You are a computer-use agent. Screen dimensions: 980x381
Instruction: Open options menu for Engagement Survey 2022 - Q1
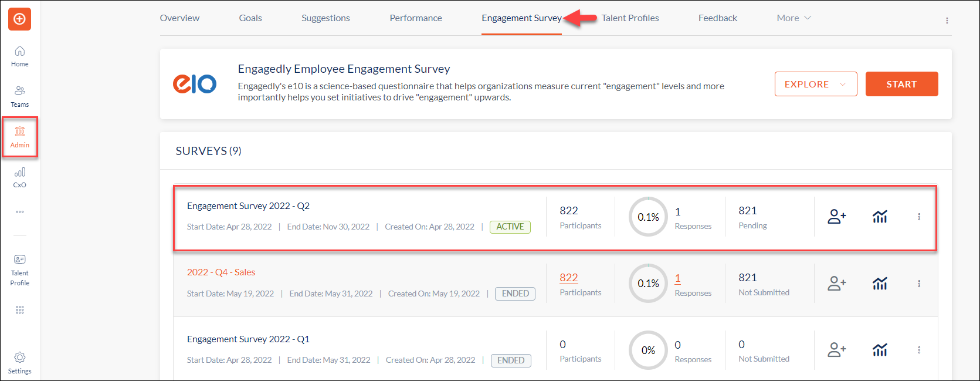point(919,350)
